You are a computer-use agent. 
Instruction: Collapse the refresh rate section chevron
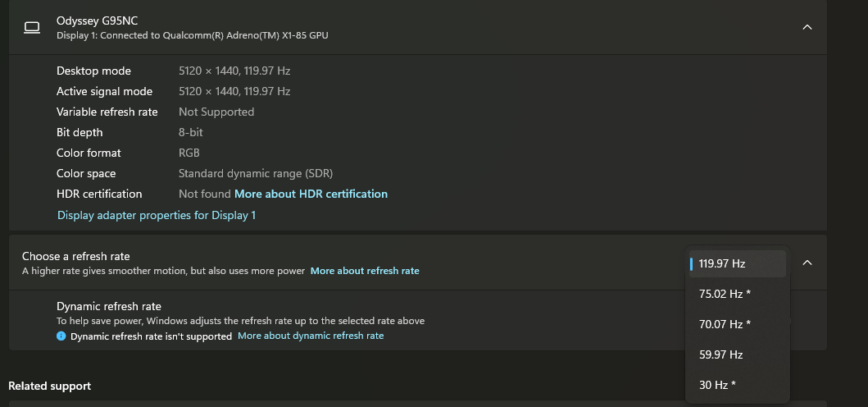[807, 263]
